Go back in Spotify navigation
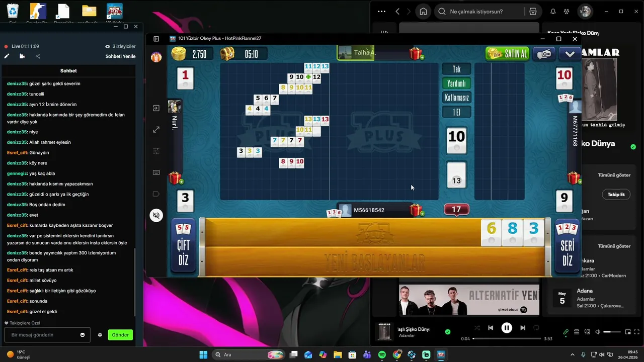The image size is (644, 362). pos(397,12)
